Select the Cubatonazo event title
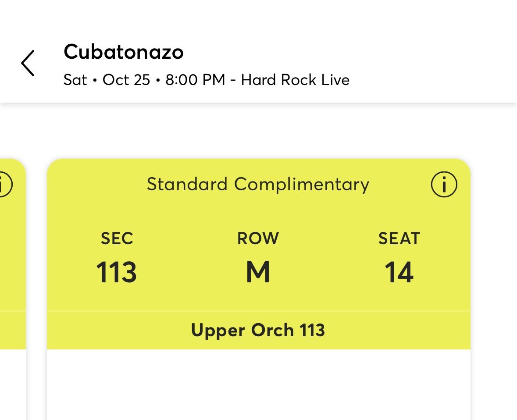The image size is (517, 420). click(x=124, y=52)
